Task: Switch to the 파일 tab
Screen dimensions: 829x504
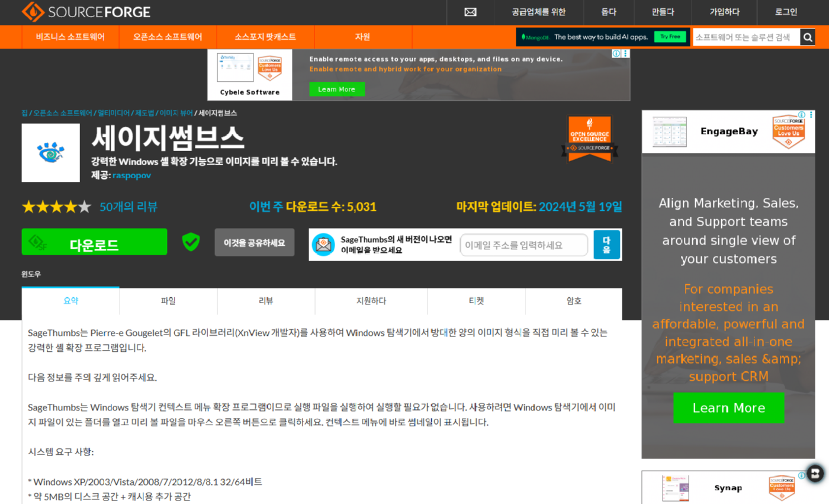Action: click(x=168, y=301)
